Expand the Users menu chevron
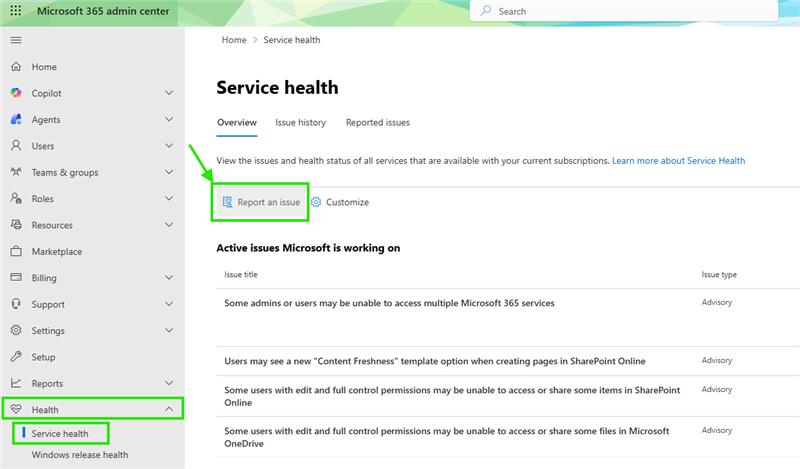The width and height of the screenshot is (800, 469). tap(169, 146)
